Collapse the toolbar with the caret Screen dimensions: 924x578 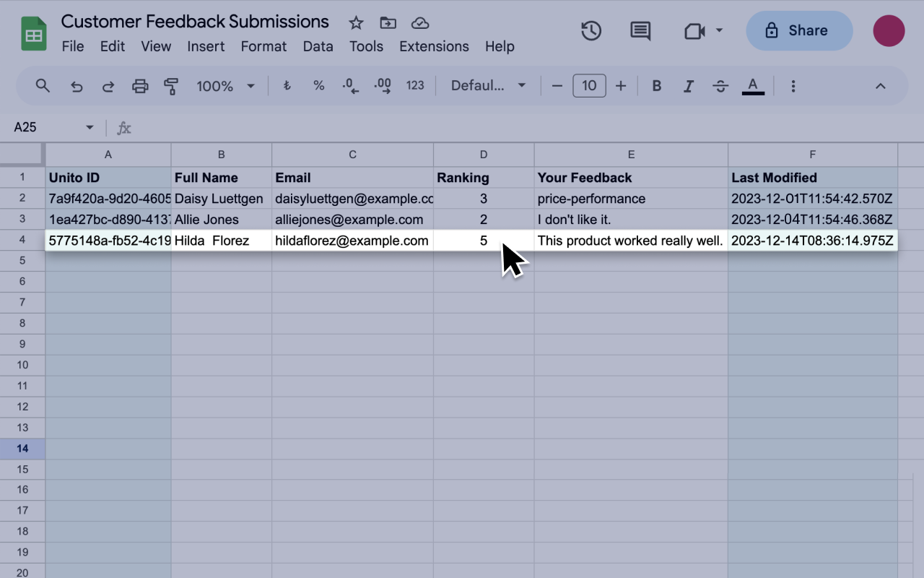[x=880, y=85]
